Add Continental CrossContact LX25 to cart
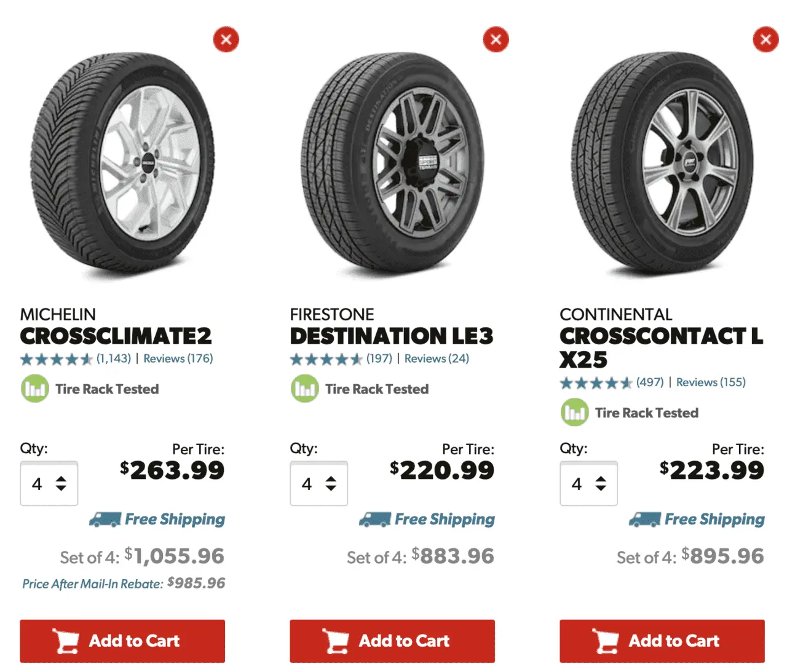 pyautogui.click(x=662, y=641)
